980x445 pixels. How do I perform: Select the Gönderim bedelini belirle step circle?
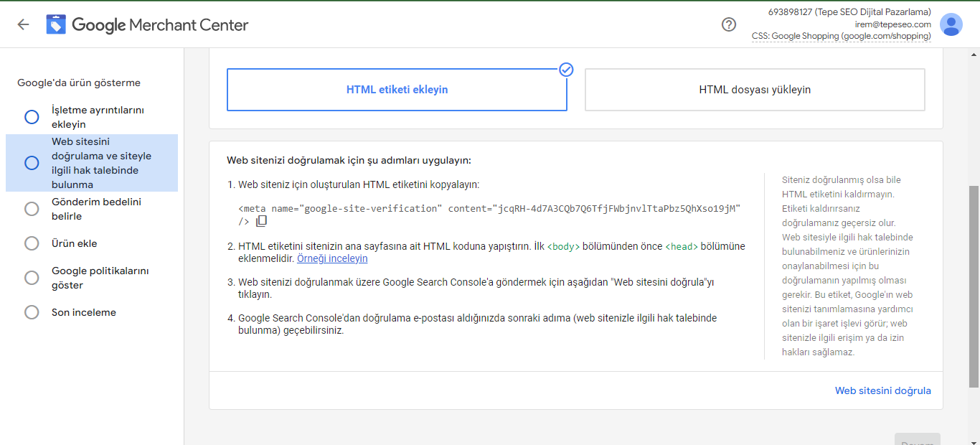click(32, 209)
